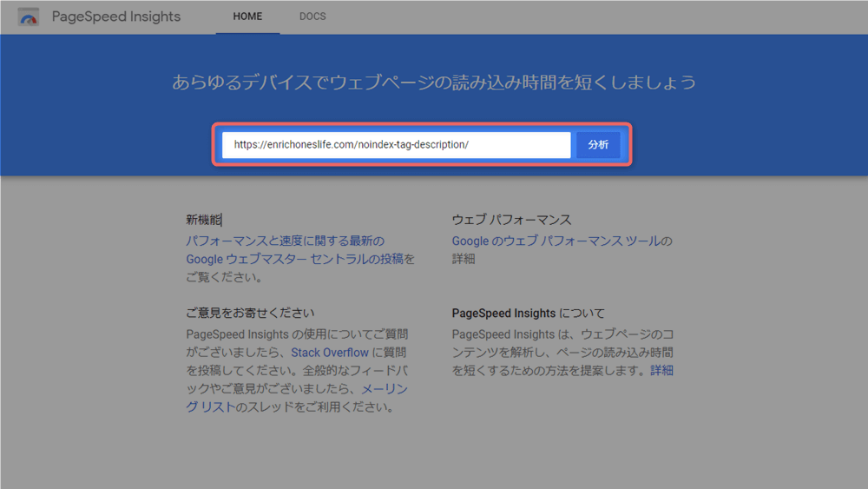The image size is (868, 489).
Task: Click the 詳細 link after PageSpeed description
Action: click(x=662, y=371)
